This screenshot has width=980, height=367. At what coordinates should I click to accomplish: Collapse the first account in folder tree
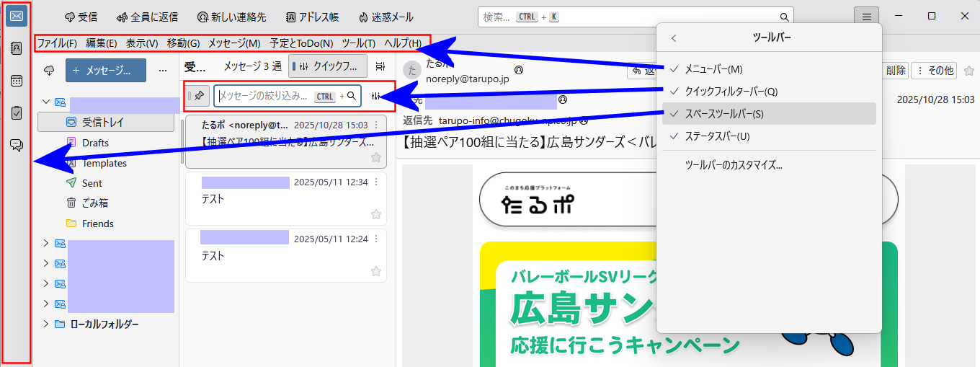(46, 102)
